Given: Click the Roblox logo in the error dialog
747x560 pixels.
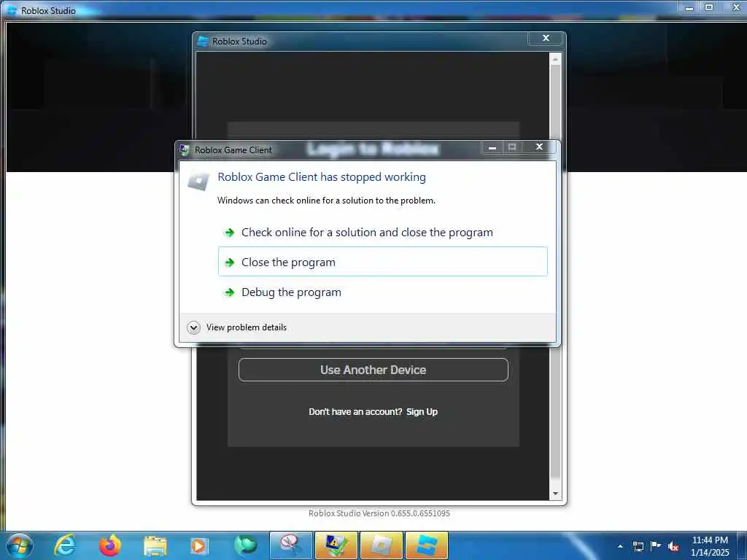Looking at the screenshot, I should (x=198, y=181).
